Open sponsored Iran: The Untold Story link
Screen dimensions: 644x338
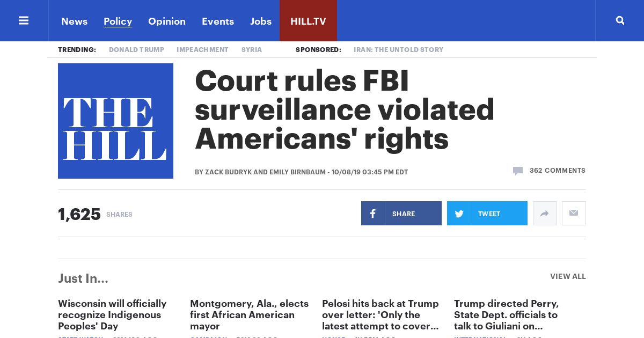398,50
